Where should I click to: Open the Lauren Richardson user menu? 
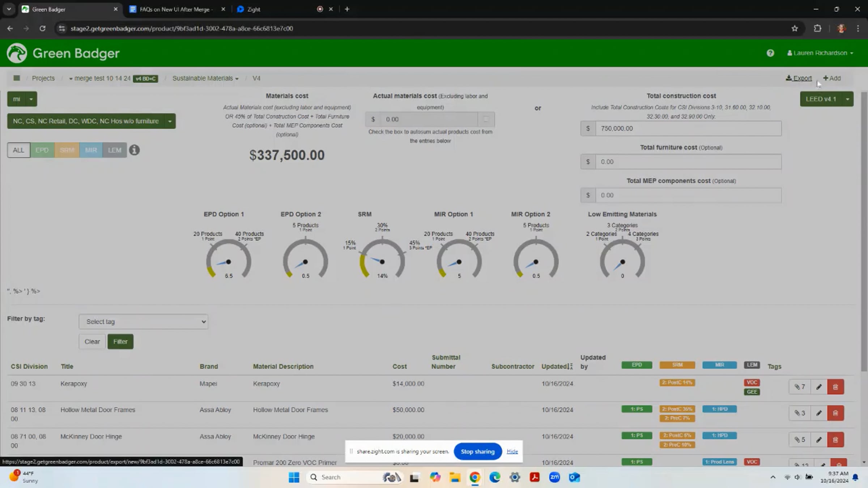coord(820,53)
